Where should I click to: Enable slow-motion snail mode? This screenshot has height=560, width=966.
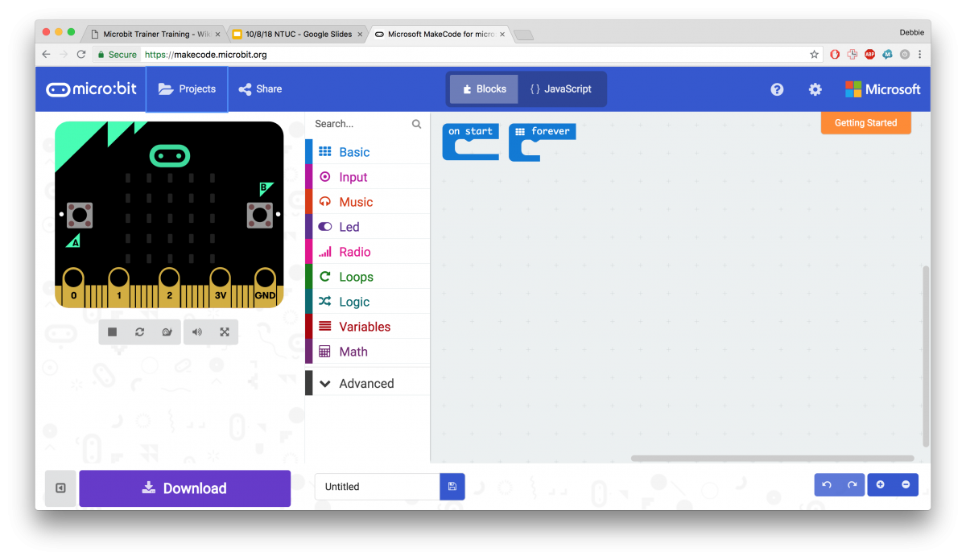coord(167,331)
